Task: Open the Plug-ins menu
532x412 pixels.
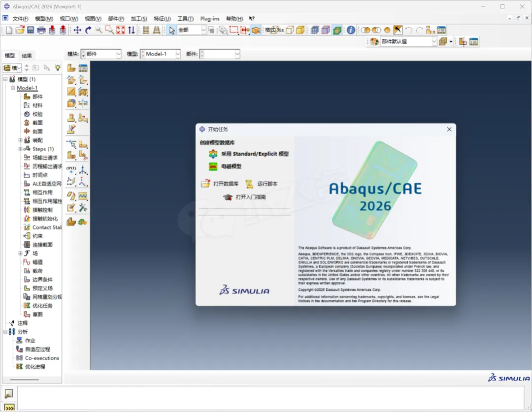Action: tap(210, 19)
